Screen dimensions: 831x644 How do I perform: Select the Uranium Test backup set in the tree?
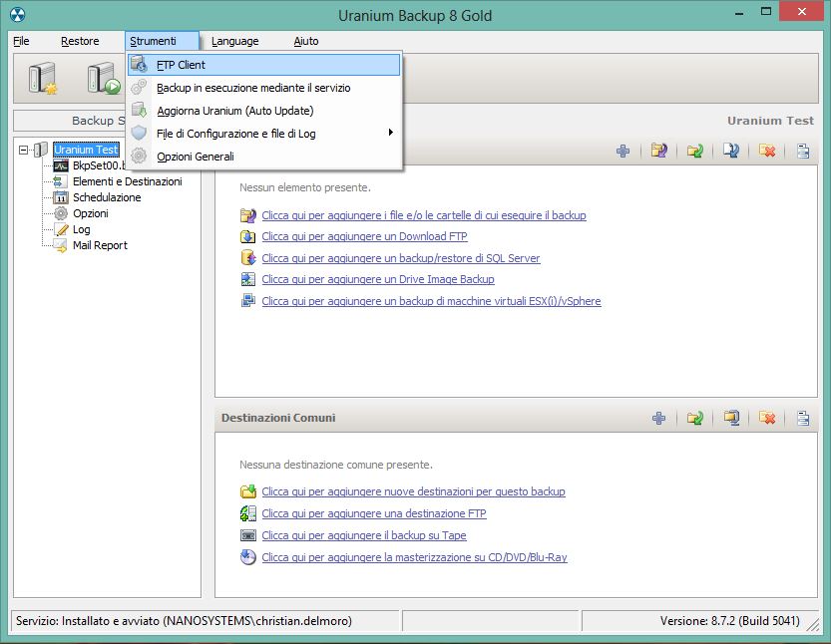(87, 150)
